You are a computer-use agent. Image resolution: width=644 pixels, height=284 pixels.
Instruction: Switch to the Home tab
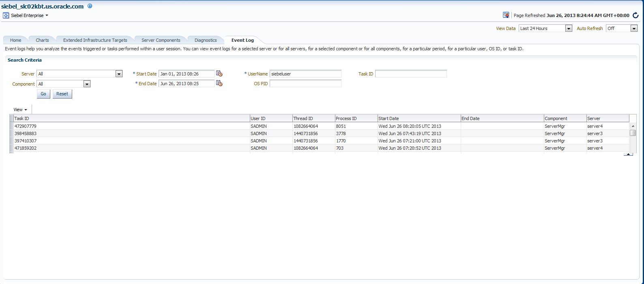point(16,40)
